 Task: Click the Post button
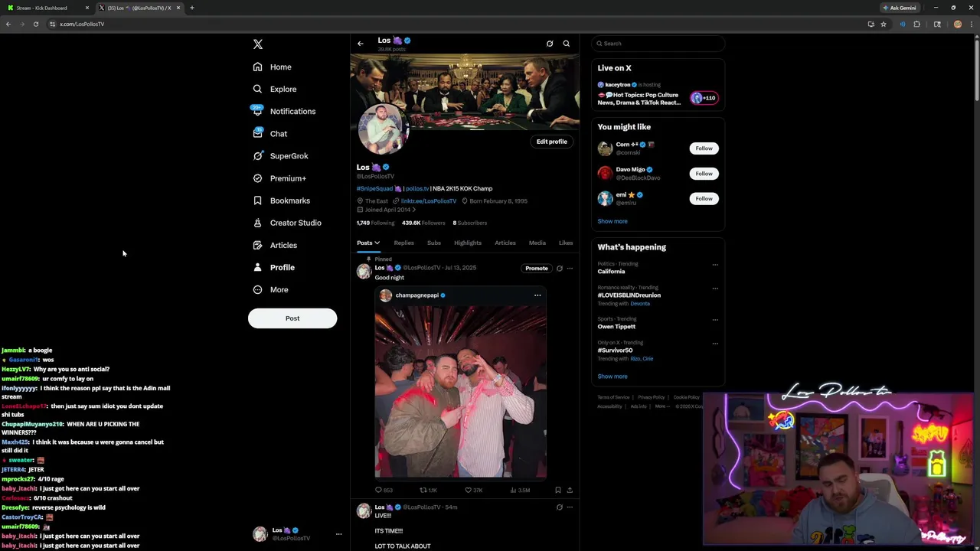pos(292,318)
